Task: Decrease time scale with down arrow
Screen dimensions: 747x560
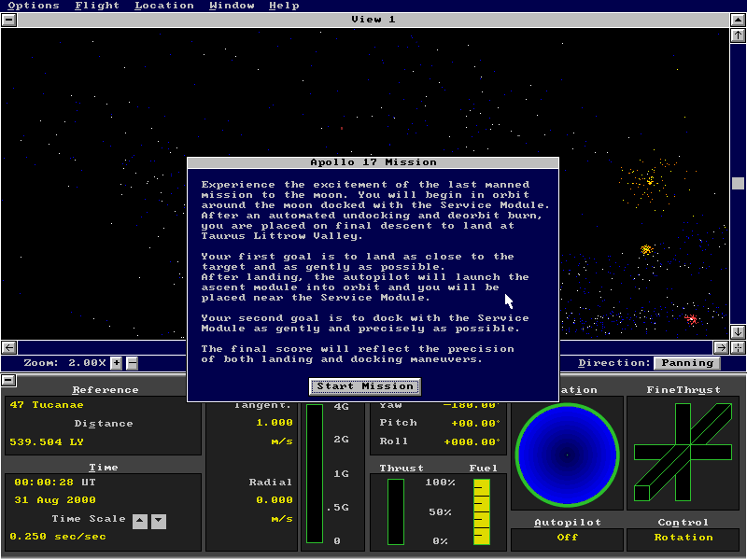Action: 159,521
